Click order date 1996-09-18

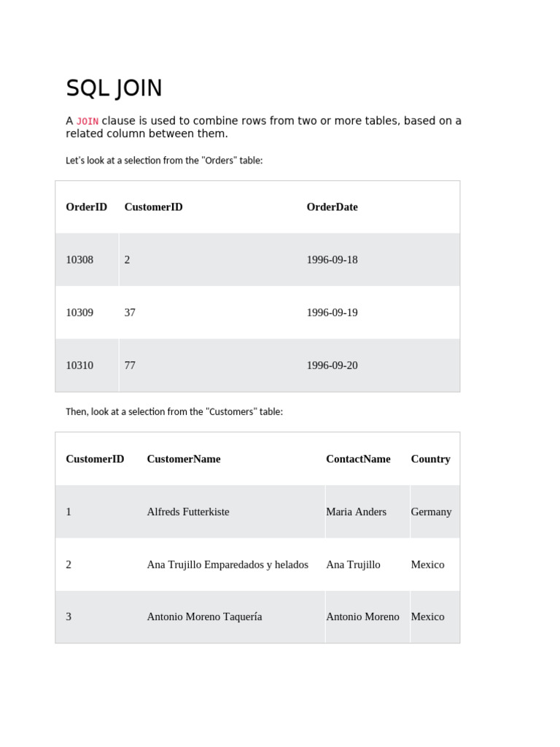click(332, 260)
